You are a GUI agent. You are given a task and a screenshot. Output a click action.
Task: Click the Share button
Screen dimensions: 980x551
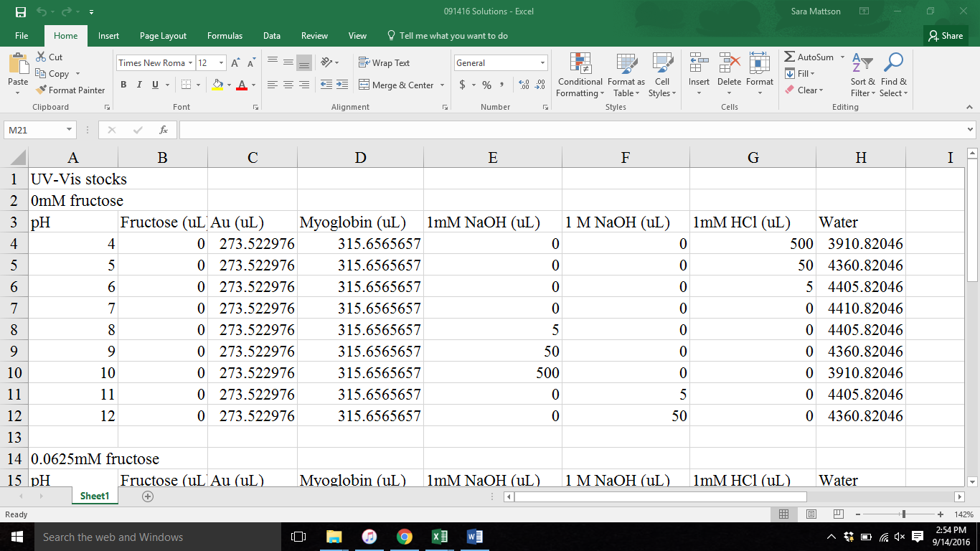[x=945, y=36]
